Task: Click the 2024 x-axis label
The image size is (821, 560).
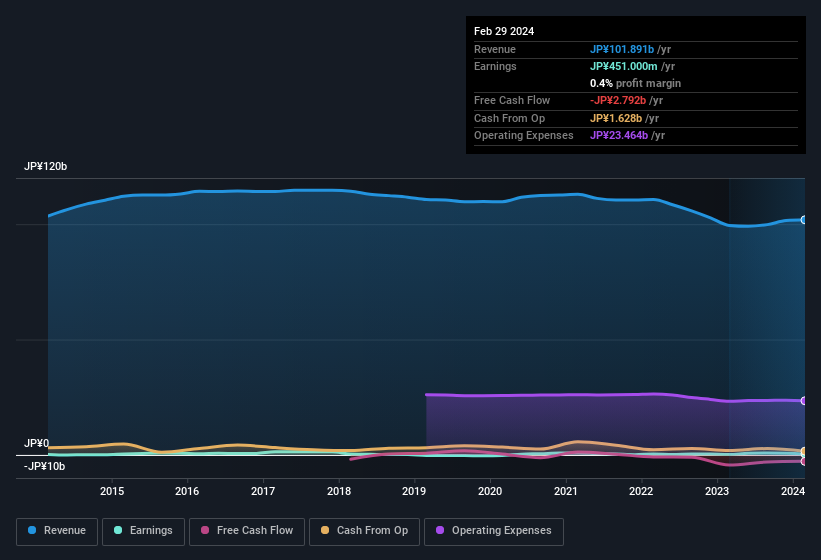Action: pos(793,491)
